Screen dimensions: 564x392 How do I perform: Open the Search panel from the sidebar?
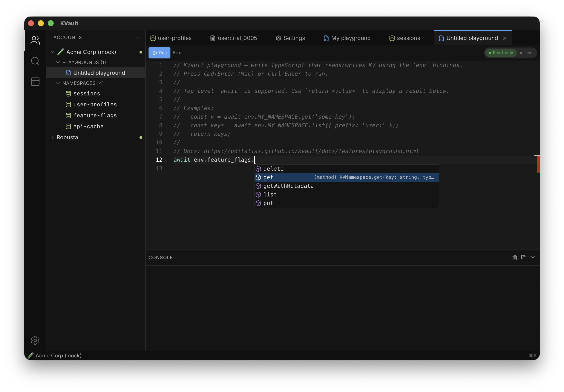35,61
